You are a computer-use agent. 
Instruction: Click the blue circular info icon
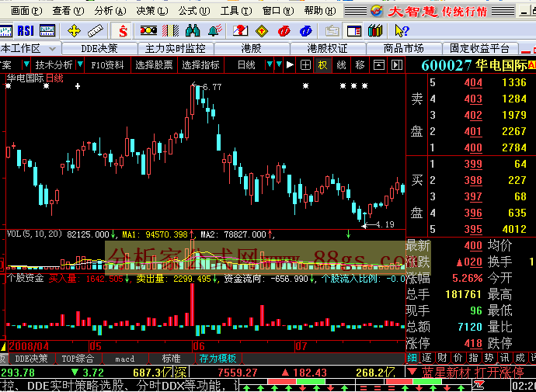pyautogui.click(x=305, y=31)
